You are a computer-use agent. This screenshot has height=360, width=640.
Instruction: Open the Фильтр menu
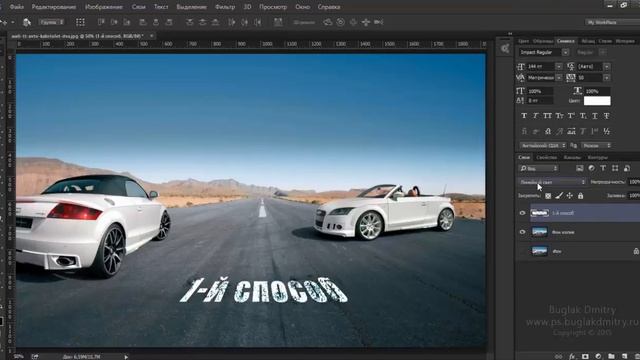[224, 7]
